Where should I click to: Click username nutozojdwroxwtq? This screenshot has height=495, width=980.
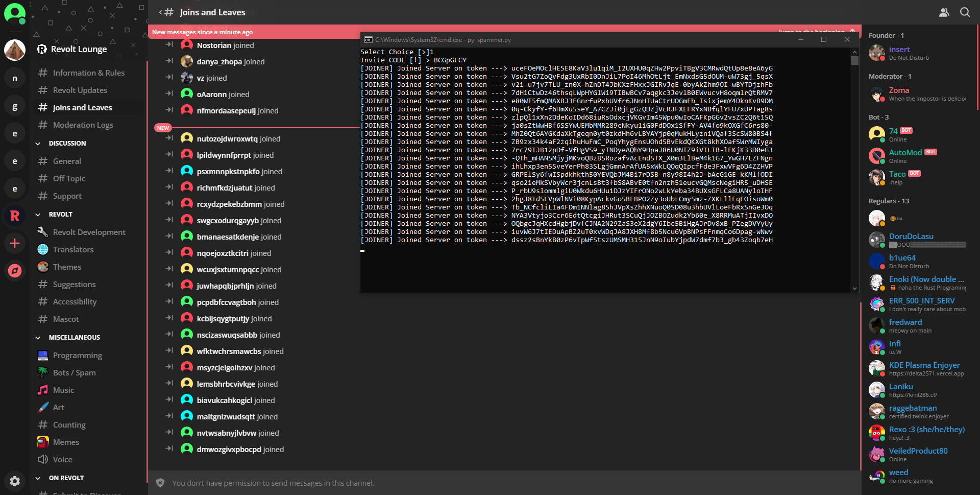coord(227,138)
